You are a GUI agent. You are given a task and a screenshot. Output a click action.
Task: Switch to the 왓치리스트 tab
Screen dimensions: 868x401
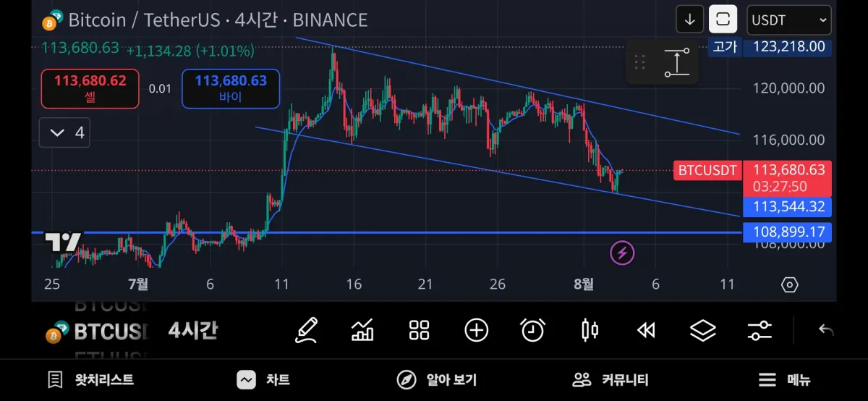90,379
